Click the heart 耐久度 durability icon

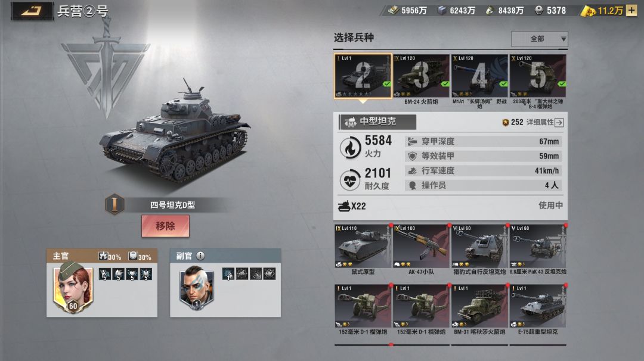(x=351, y=180)
